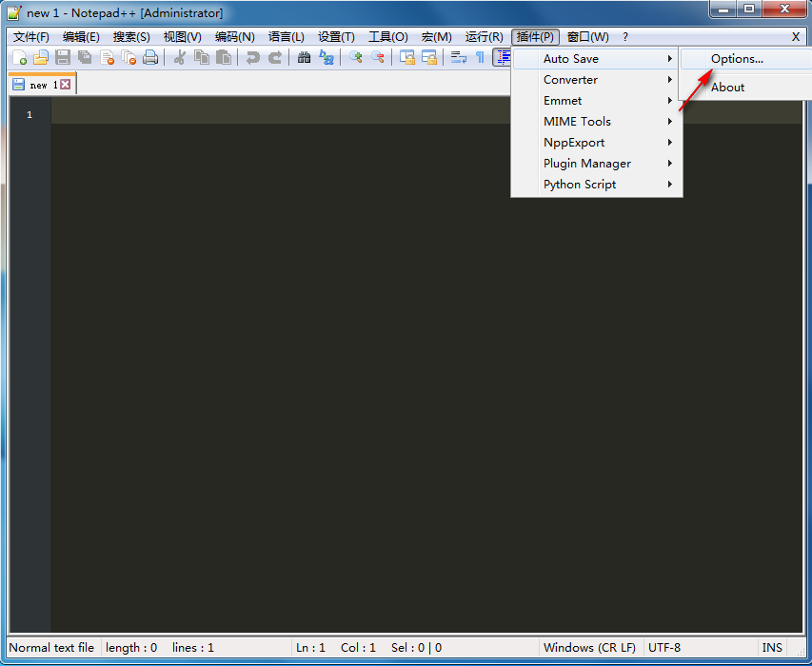This screenshot has height=666, width=812.
Task: Click the Close file toolbar icon
Action: pyautogui.click(x=107, y=57)
